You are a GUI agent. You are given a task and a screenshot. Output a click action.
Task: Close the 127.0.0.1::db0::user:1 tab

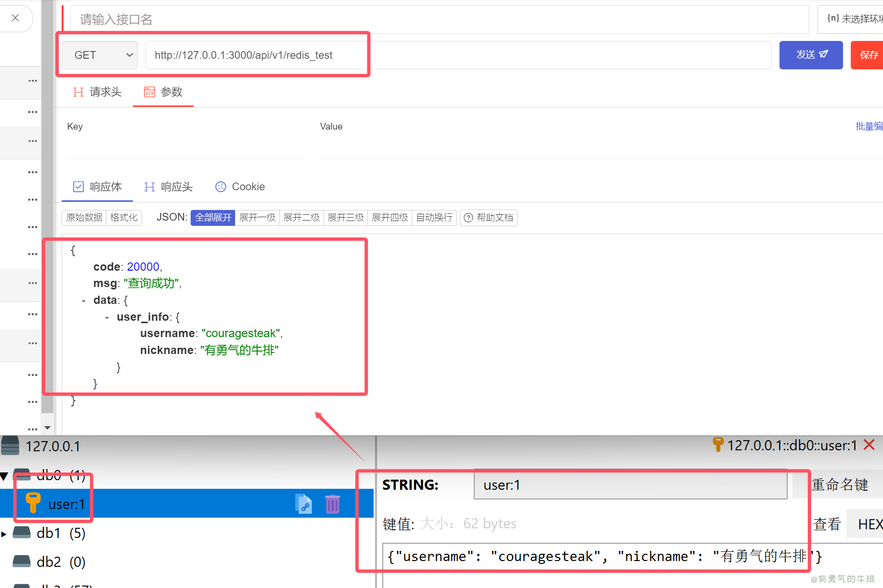[x=870, y=444]
